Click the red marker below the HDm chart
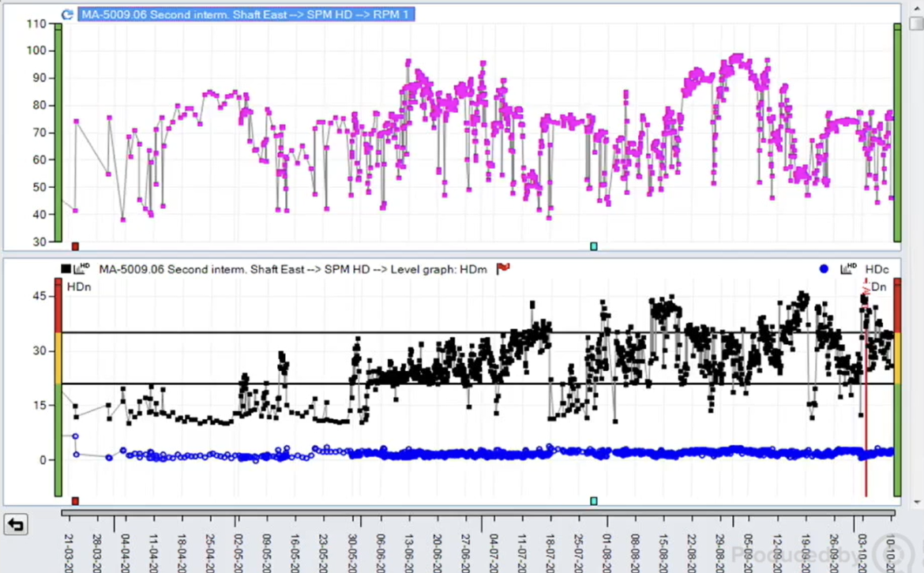Image resolution: width=924 pixels, height=573 pixels. tap(75, 500)
